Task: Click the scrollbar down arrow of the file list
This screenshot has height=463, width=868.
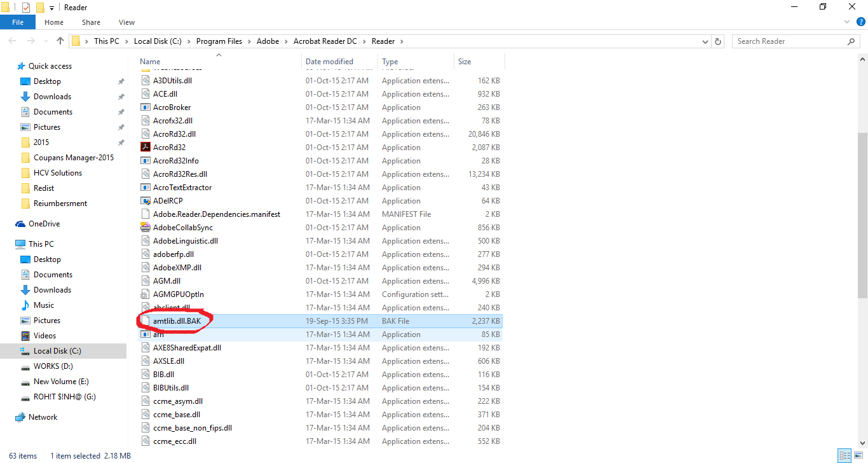Action: pos(862,443)
